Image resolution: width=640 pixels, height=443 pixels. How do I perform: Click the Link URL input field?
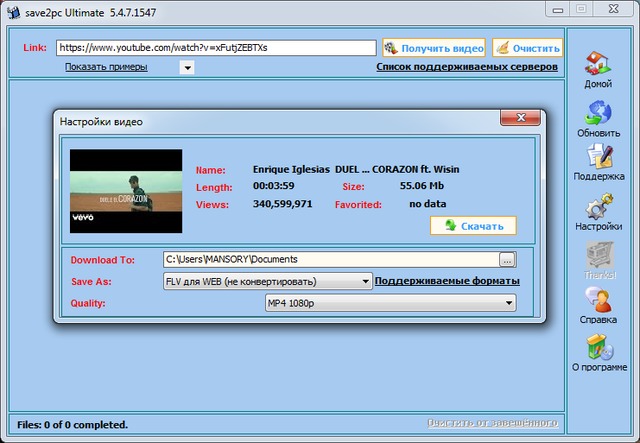(215, 47)
